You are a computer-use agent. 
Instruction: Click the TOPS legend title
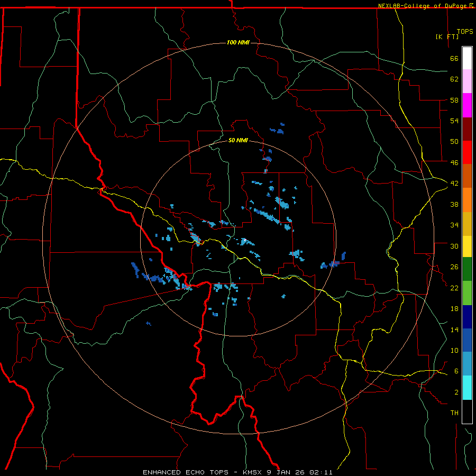(x=465, y=32)
